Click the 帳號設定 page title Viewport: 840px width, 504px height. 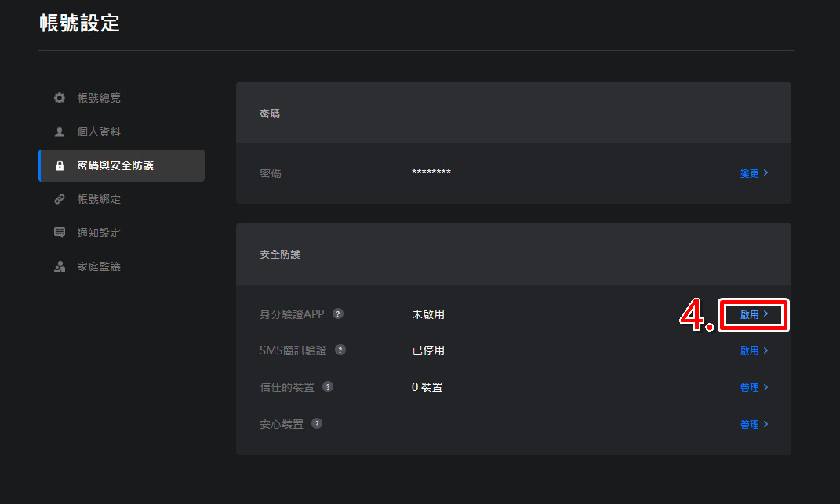79,23
